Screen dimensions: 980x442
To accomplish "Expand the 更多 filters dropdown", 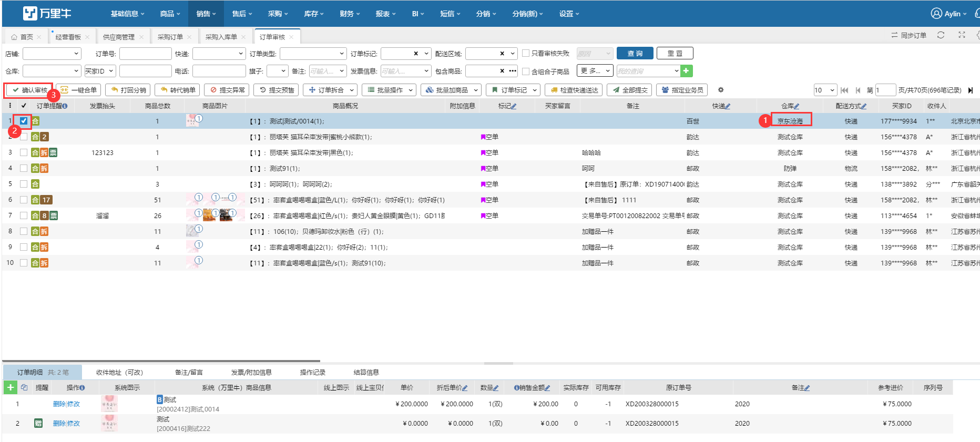I will 595,70.
